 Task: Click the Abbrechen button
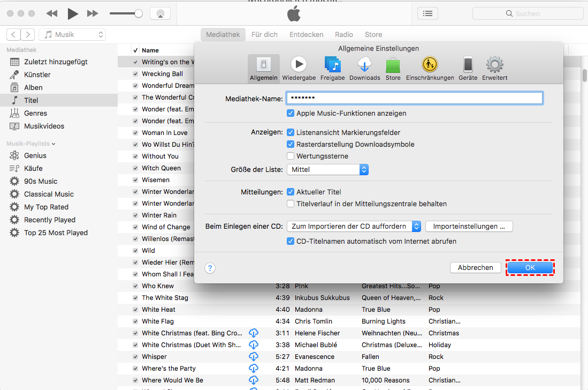coord(475,268)
